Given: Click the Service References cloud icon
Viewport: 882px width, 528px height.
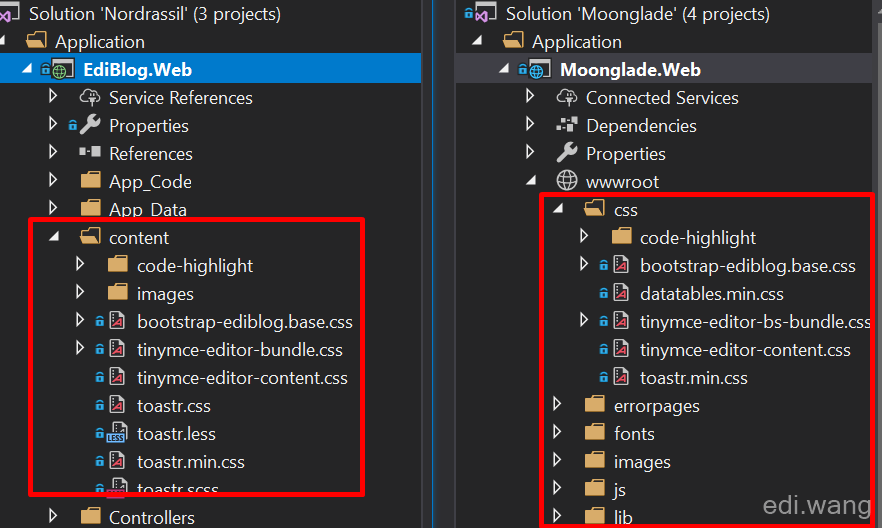Looking at the screenshot, I should [90, 97].
